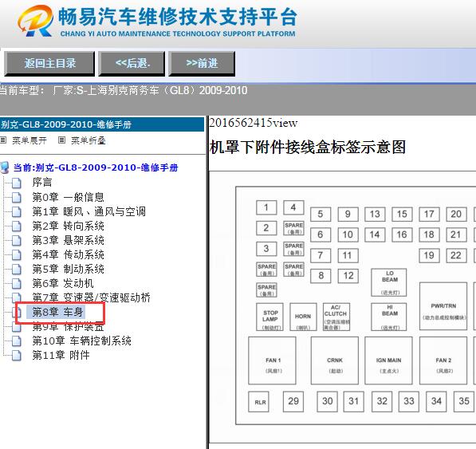476x449 pixels.
Task: Open 第6章 发动机
Action: pos(63,283)
